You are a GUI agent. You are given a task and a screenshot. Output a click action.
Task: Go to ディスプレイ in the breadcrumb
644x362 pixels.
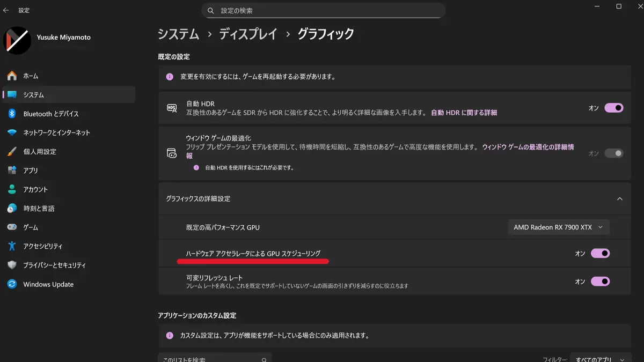click(x=248, y=34)
